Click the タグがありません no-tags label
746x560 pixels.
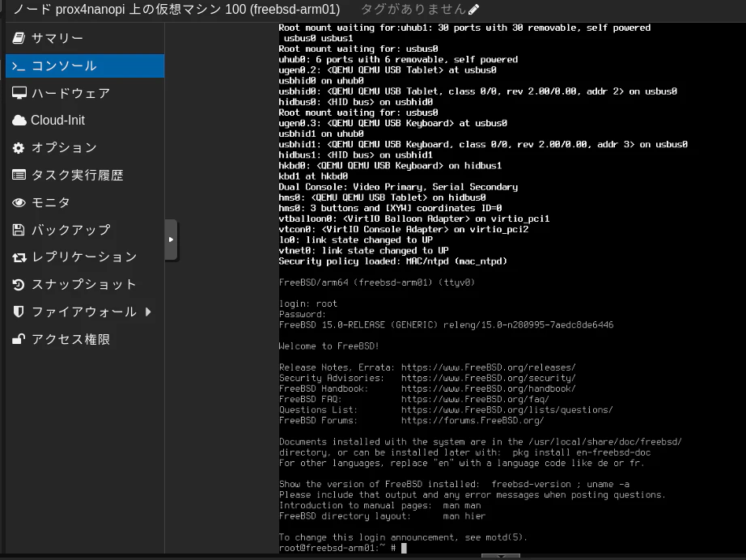pos(413,9)
